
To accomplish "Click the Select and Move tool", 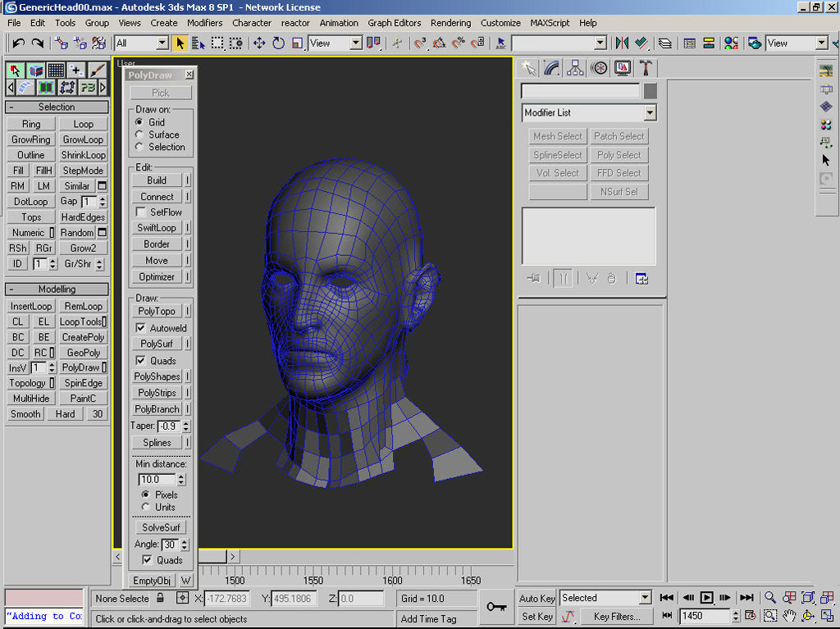I will (259, 43).
